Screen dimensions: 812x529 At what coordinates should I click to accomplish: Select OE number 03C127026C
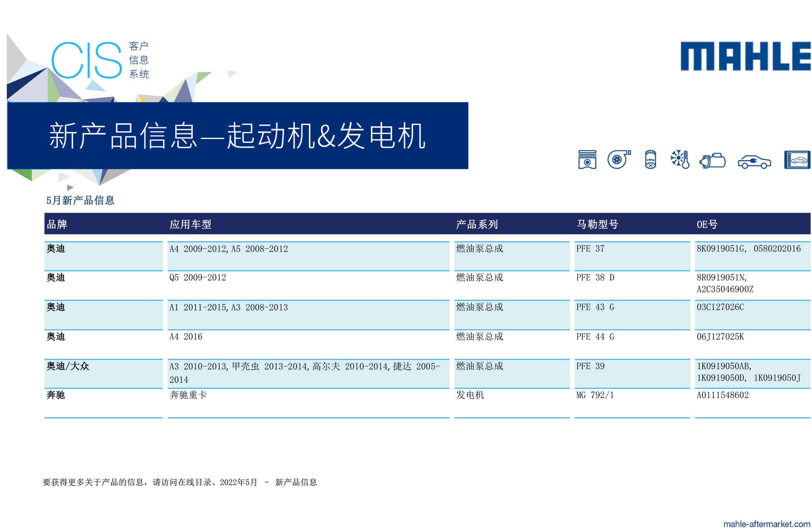[x=720, y=307]
